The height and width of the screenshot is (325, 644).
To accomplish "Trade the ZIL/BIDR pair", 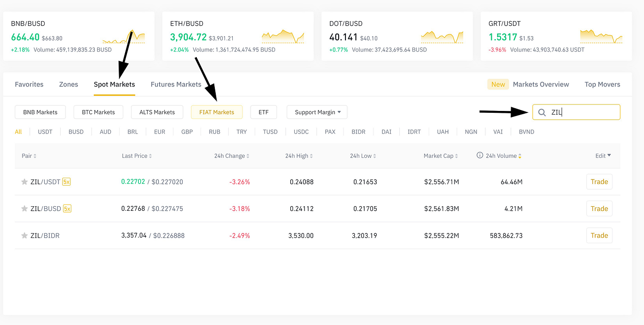I will coord(599,236).
